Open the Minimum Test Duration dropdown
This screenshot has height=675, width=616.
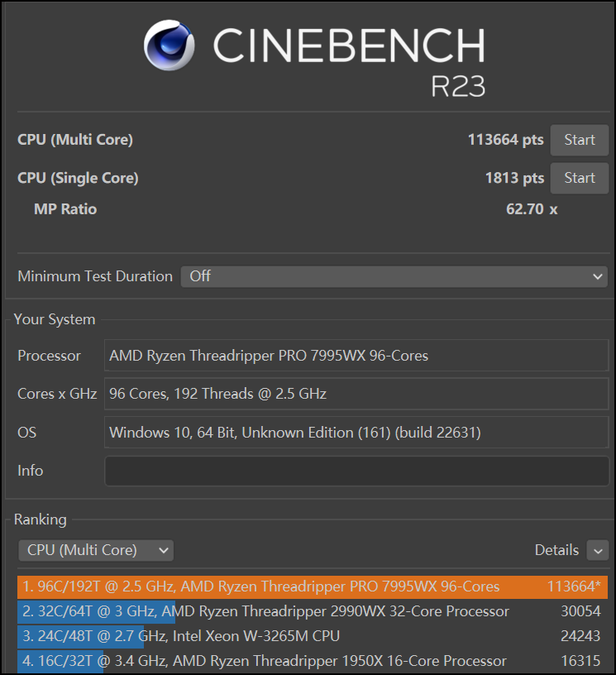point(394,276)
